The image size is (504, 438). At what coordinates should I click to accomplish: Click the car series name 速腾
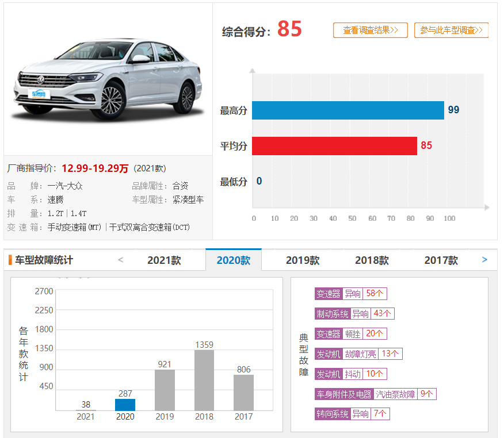coord(56,199)
